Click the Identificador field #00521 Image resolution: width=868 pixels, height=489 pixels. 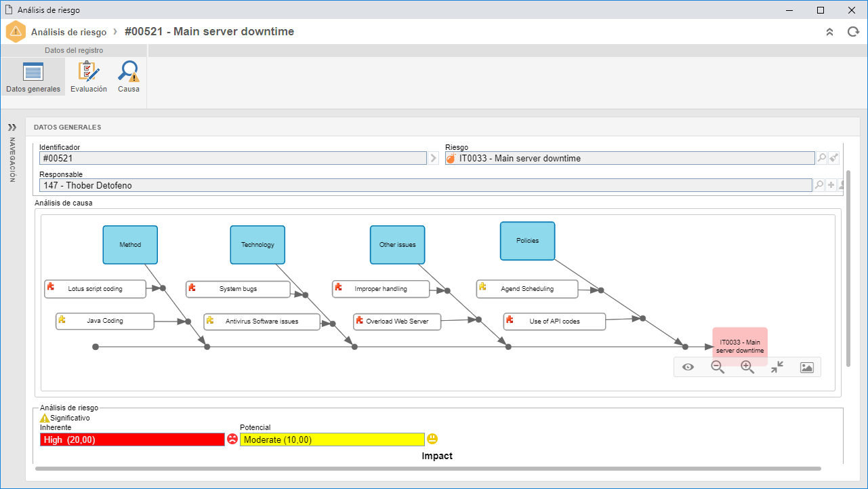point(232,158)
